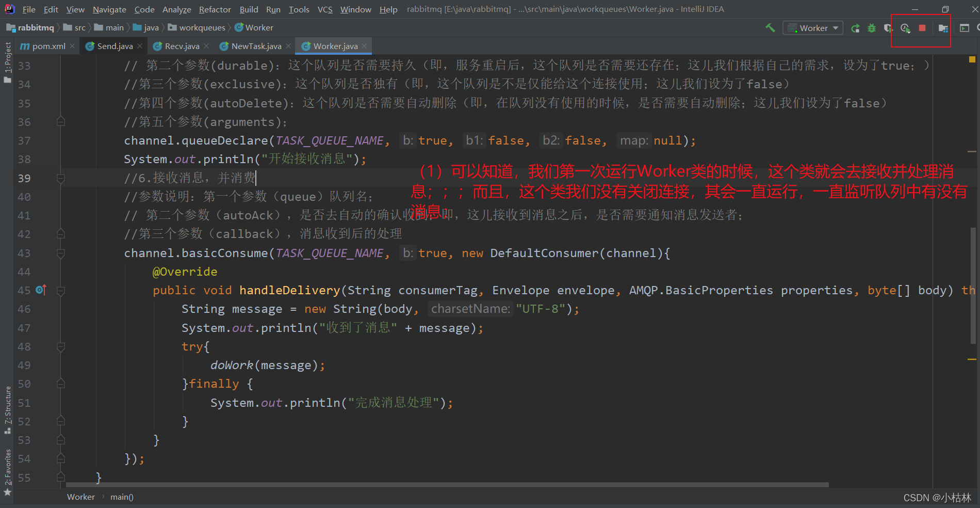
Task: Click workqueues package in navigation bar
Action: pos(197,28)
